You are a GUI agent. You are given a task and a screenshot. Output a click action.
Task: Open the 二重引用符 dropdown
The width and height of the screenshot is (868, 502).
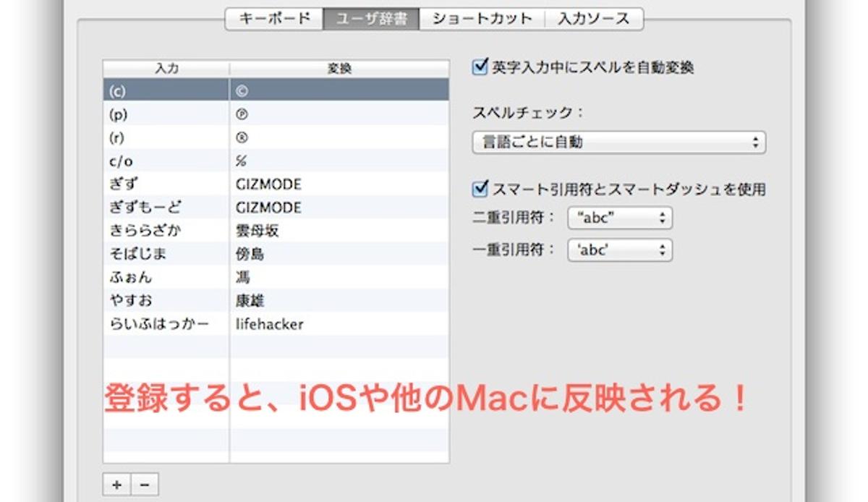620,218
